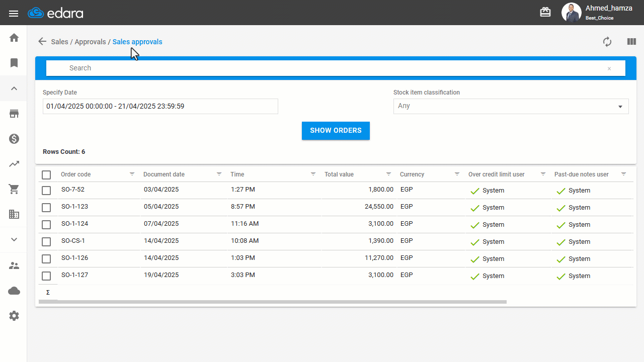Open the Total value column filter
Image resolution: width=644 pixels, height=362 pixels.
click(x=388, y=174)
